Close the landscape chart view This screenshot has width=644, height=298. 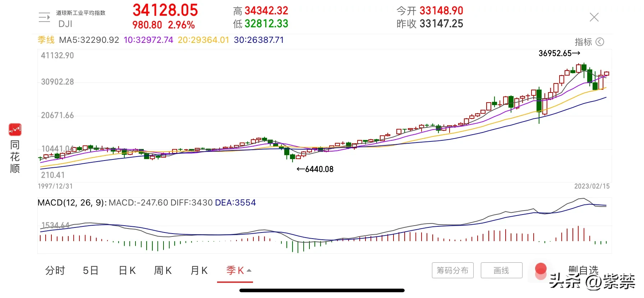[x=594, y=17]
